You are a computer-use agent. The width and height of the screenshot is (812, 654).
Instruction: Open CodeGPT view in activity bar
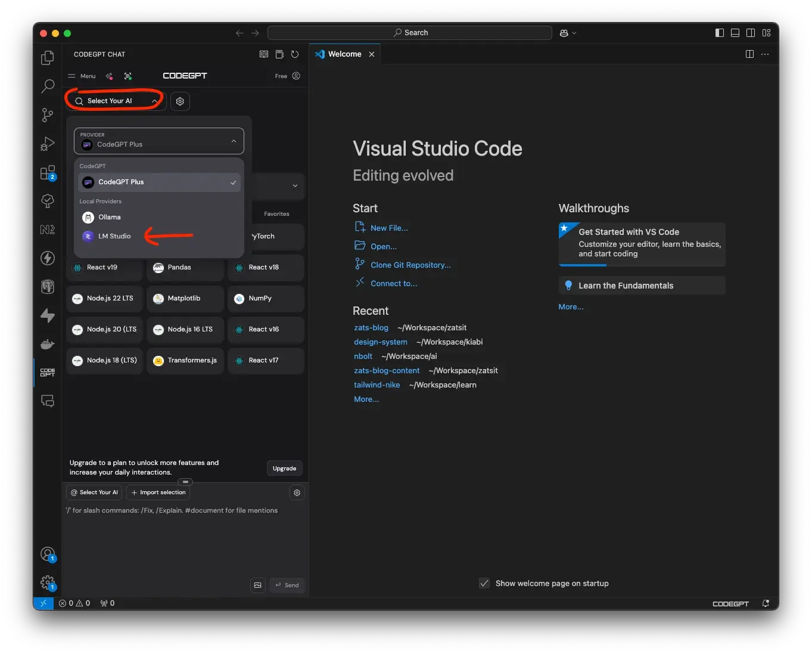click(x=47, y=373)
